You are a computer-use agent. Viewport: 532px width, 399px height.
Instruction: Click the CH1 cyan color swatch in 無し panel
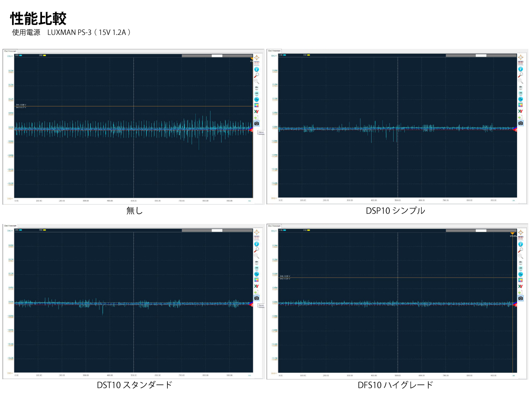click(20, 55)
